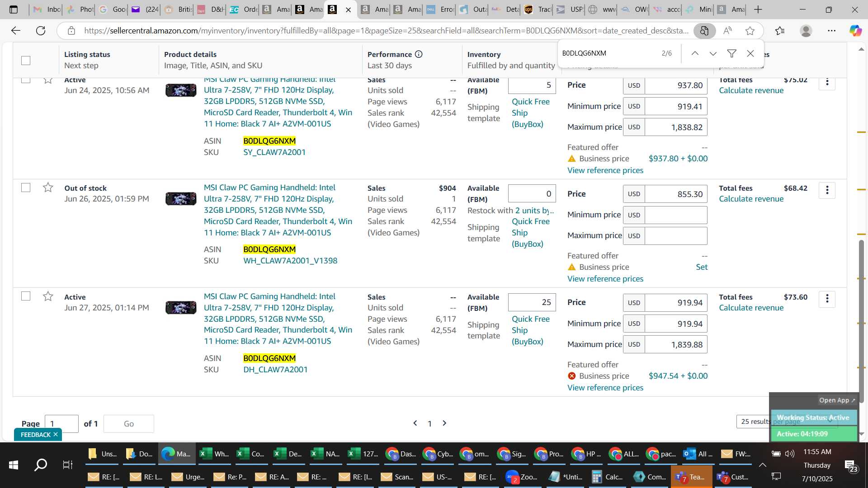Screen dimensions: 868x488
Task: Close the current Amazon browser tab
Action: pyautogui.click(x=348, y=9)
